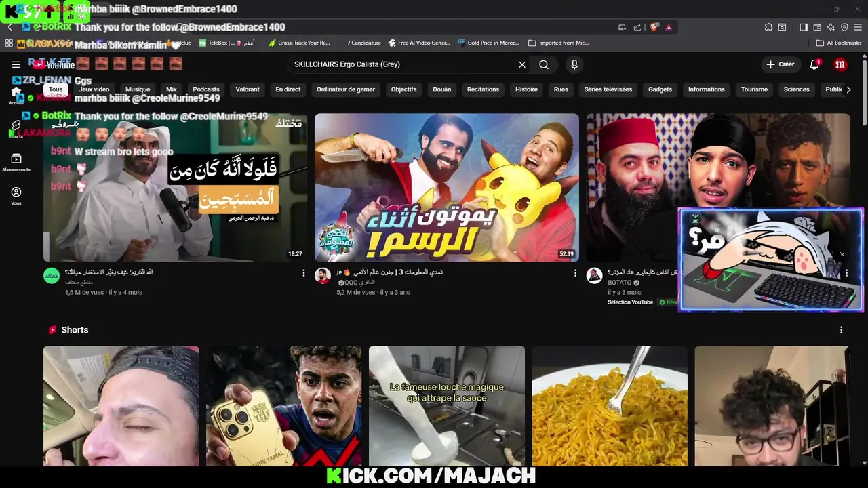
Task: Clear the search box with the X
Action: (x=522, y=64)
